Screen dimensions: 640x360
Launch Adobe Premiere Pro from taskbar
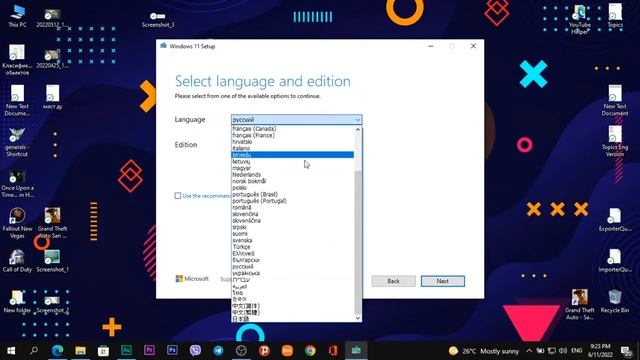(149, 350)
